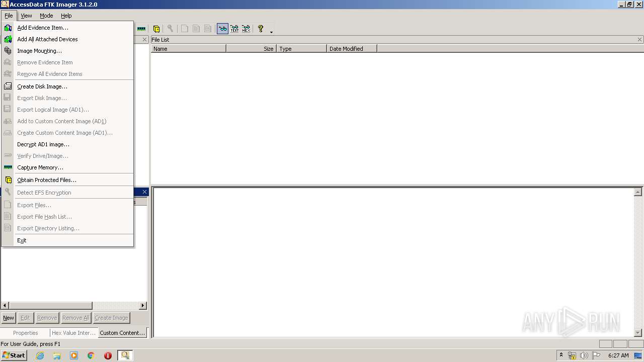Click the Remove All button
Image resolution: width=644 pixels, height=362 pixels.
click(75, 318)
